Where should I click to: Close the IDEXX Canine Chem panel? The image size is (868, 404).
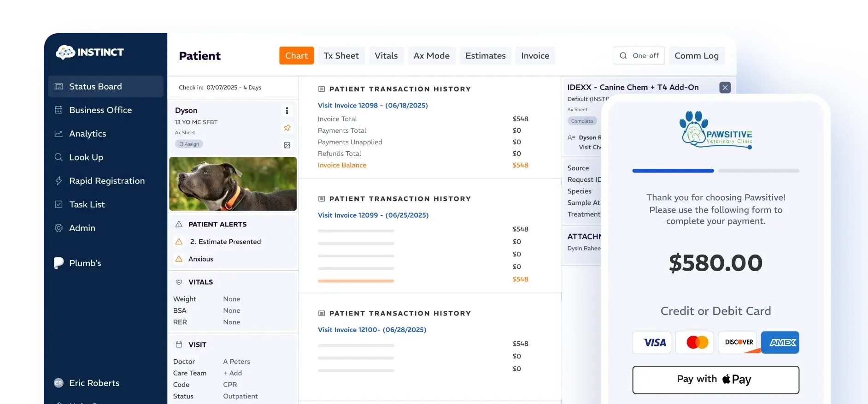coord(725,88)
